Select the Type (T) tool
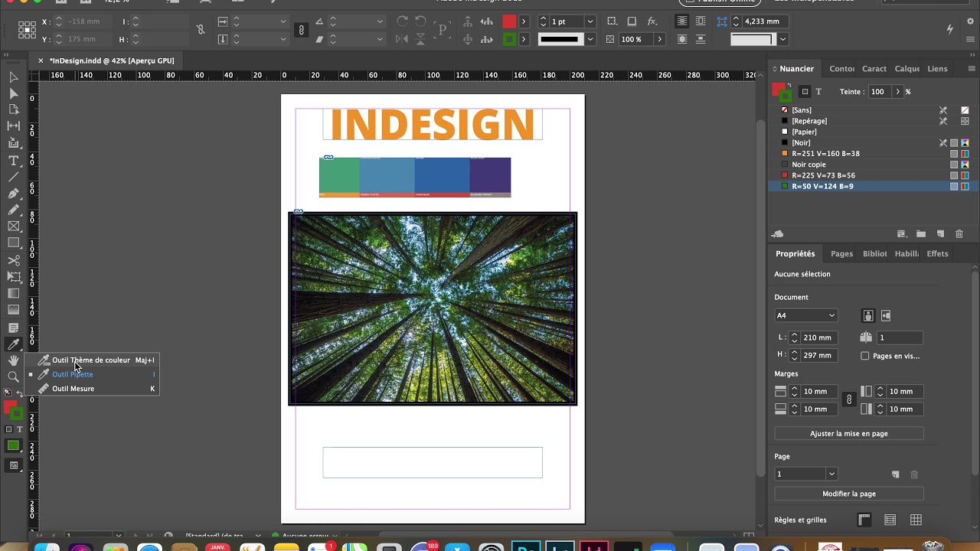 [14, 160]
